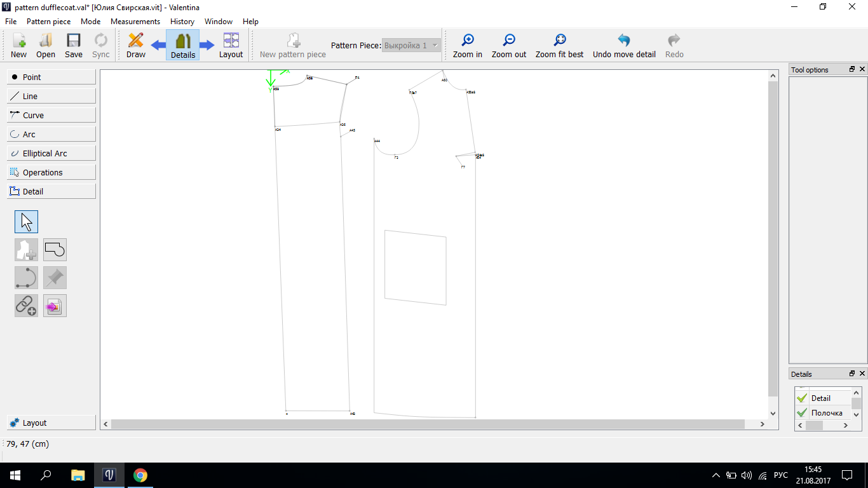The height and width of the screenshot is (488, 868).
Task: Click the canvas horizontal scrollbar
Action: click(427, 424)
